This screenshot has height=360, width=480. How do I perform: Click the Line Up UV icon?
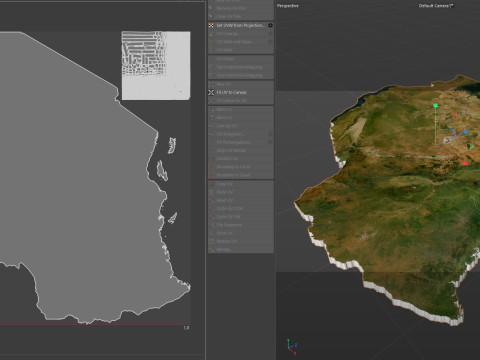coord(211,126)
